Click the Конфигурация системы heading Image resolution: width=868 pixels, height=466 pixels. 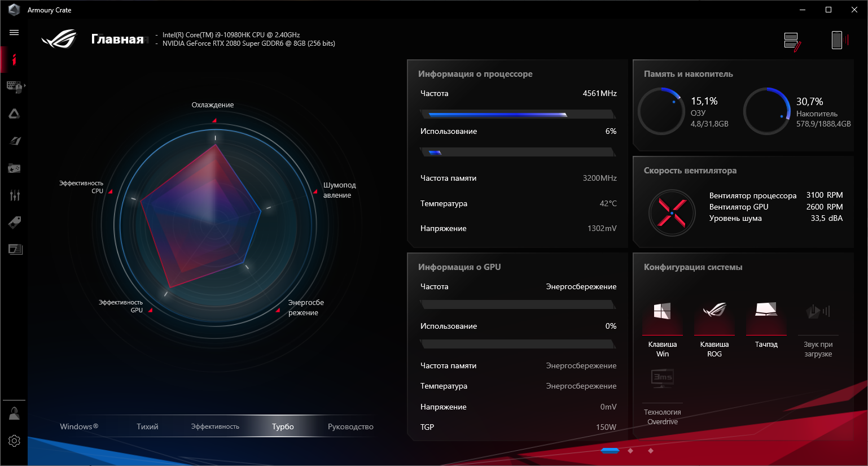pyautogui.click(x=693, y=267)
